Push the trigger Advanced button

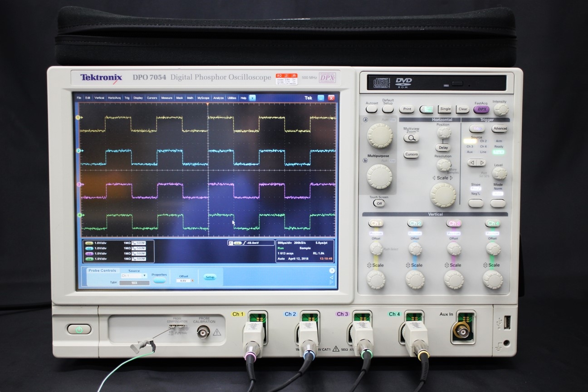[x=500, y=128]
